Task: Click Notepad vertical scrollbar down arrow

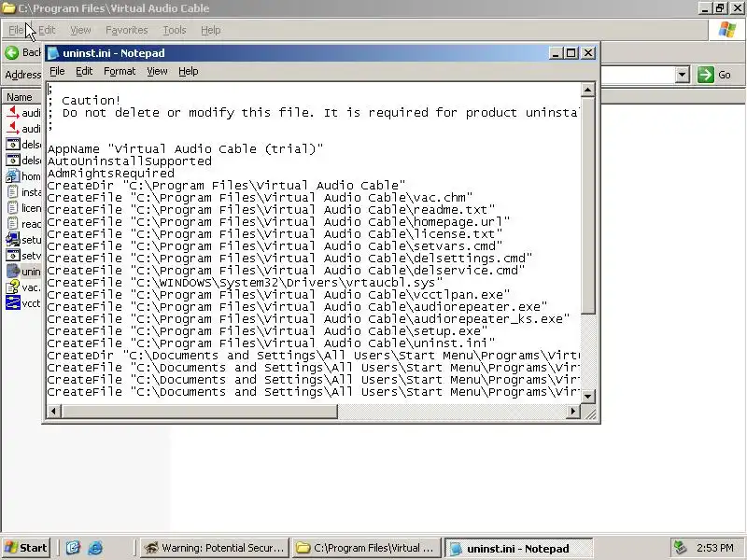Action: (588, 396)
